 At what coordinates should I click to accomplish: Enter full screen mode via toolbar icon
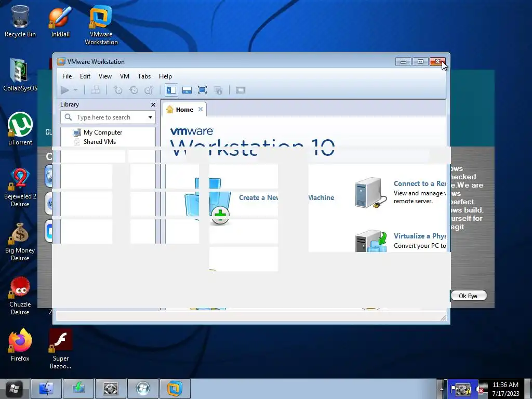click(202, 90)
